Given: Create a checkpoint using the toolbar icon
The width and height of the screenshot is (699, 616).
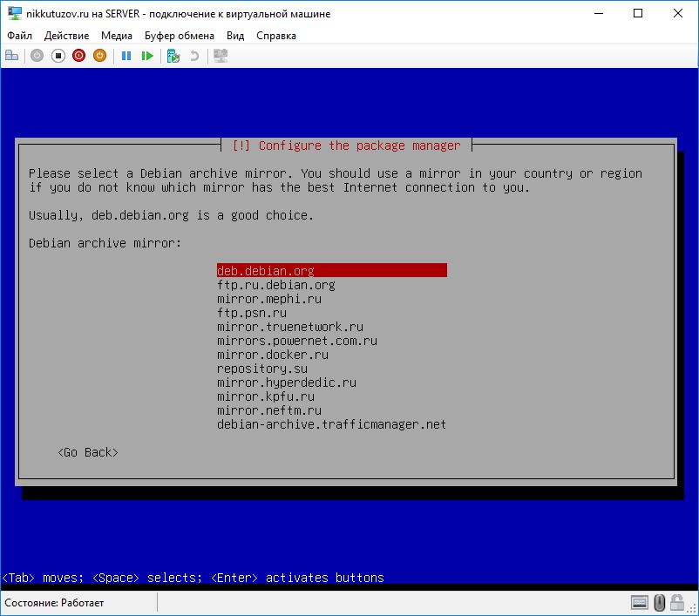Looking at the screenshot, I should click(173, 56).
